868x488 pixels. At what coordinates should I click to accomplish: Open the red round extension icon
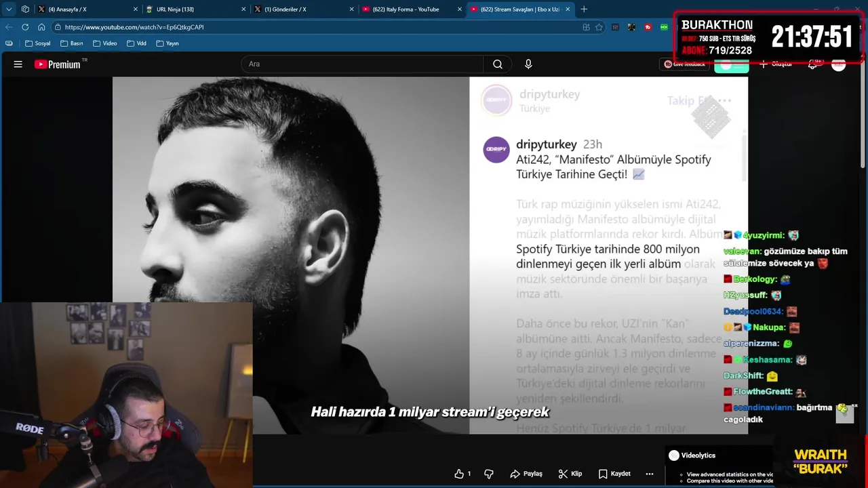[648, 27]
